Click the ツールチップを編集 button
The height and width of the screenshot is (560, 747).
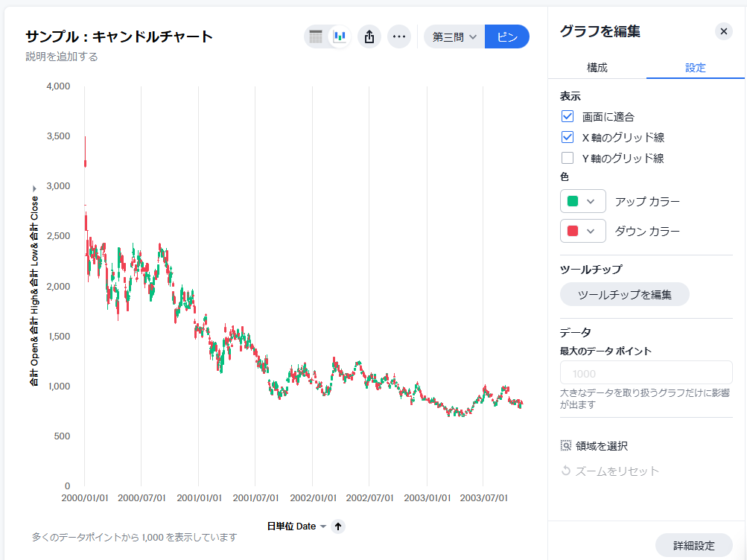[x=624, y=294]
